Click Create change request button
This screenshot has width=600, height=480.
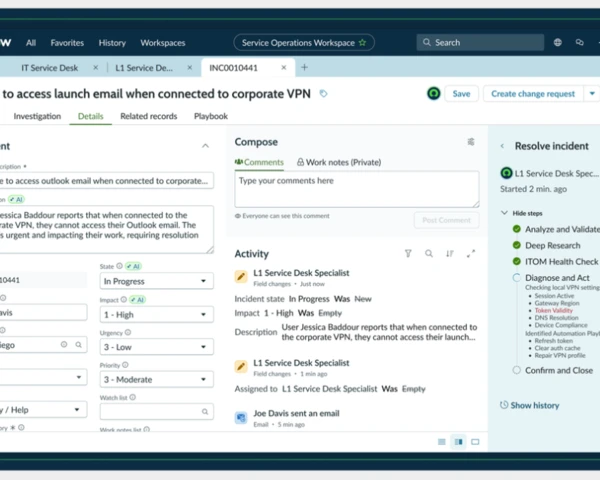point(533,94)
